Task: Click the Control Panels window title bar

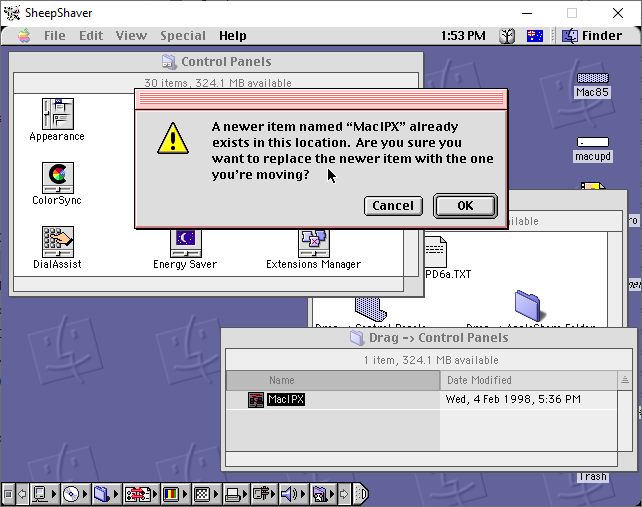Action: click(216, 62)
